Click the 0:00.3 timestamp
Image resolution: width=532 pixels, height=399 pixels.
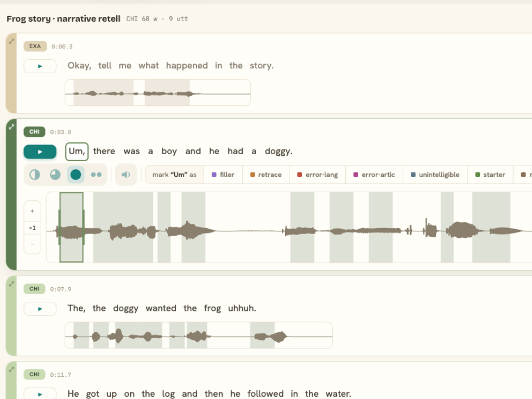(x=62, y=47)
